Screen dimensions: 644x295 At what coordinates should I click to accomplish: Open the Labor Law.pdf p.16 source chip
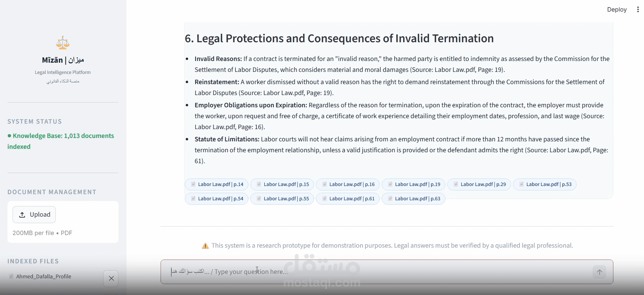(x=348, y=184)
